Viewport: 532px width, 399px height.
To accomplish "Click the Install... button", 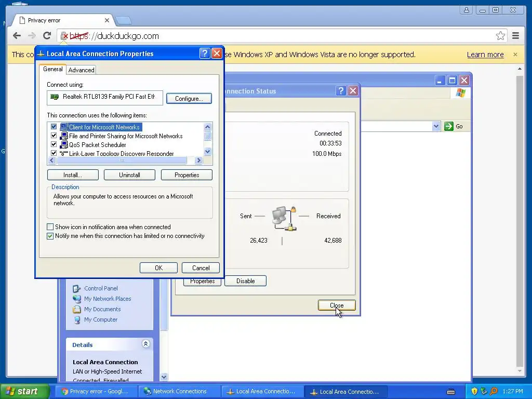I will [73, 175].
